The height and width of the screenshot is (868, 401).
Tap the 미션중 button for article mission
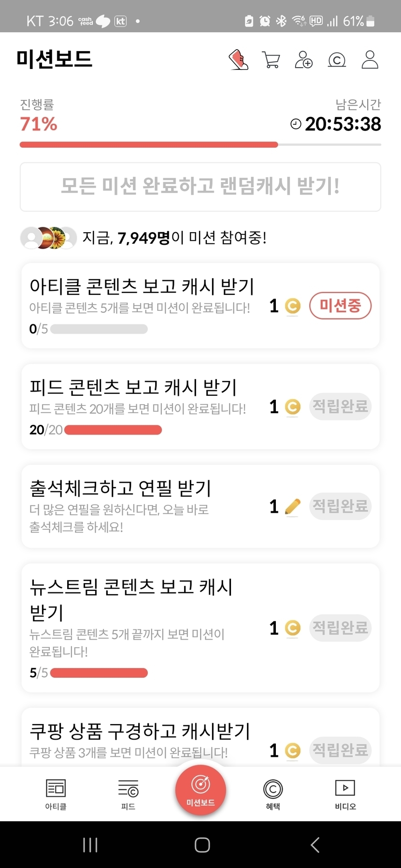[340, 306]
